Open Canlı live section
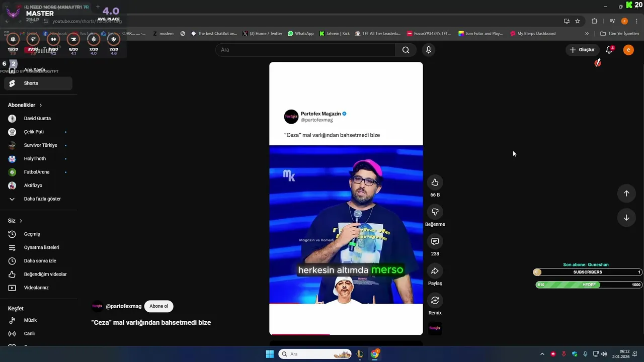 click(x=38, y=334)
